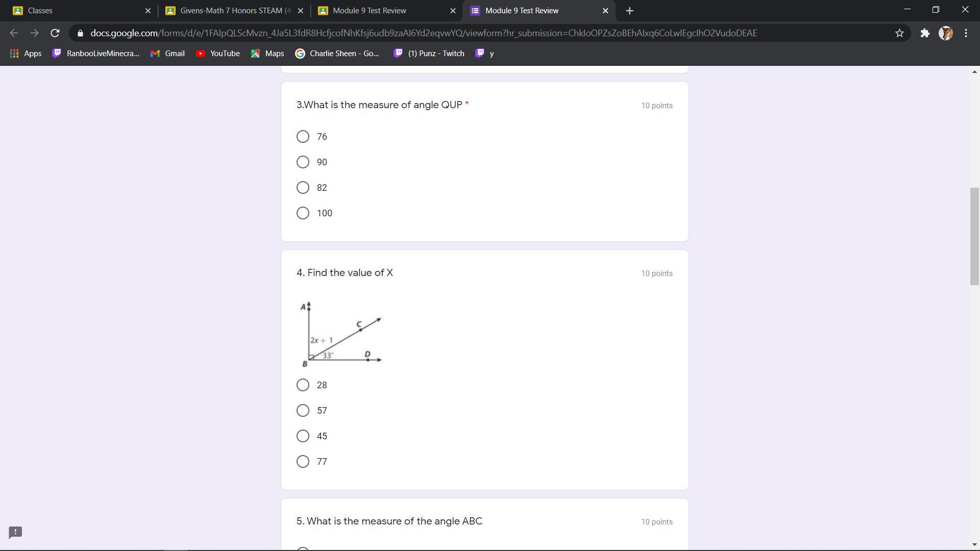Choose option 77 for question 4
Screen dimensions: 980x551
(303, 462)
